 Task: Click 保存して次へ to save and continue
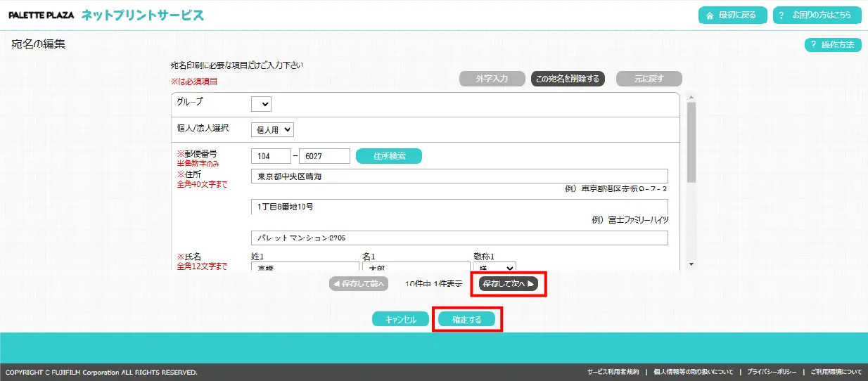coord(509,284)
